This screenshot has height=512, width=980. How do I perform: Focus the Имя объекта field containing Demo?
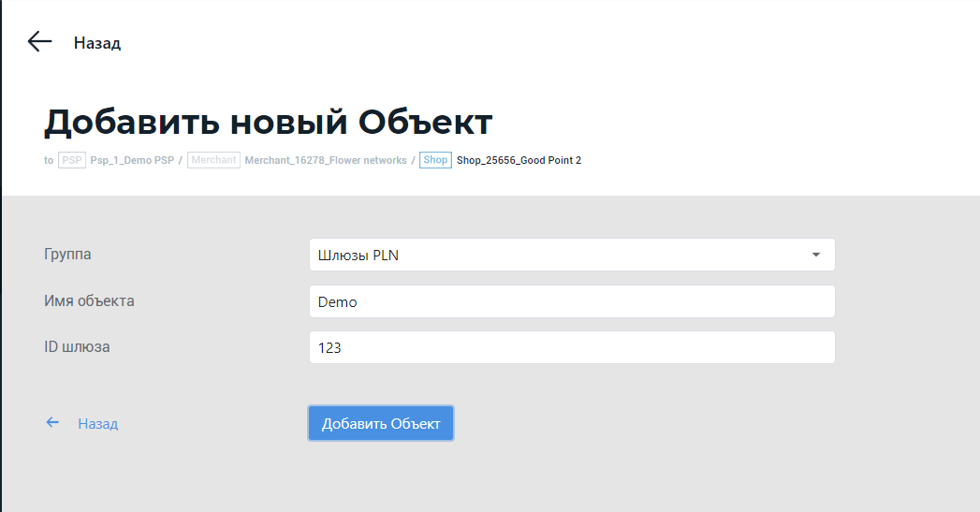pos(571,301)
